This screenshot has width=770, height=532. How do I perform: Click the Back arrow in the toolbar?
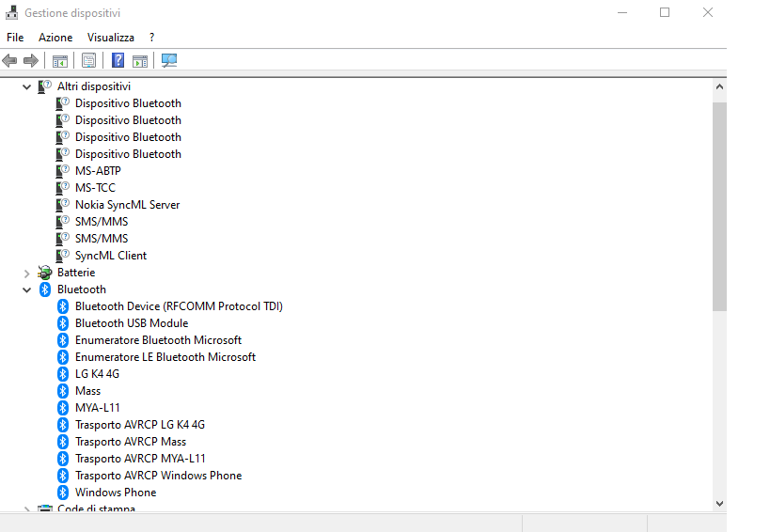[x=9, y=61]
